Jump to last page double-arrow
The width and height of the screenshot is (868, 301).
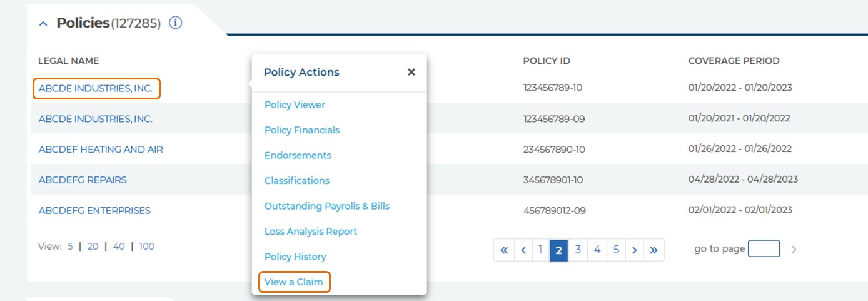[654, 250]
